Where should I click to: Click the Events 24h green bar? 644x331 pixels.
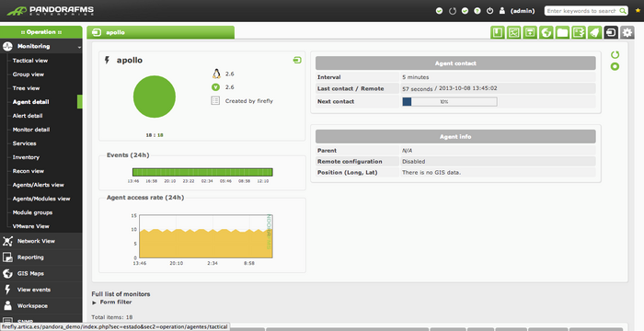pos(202,172)
